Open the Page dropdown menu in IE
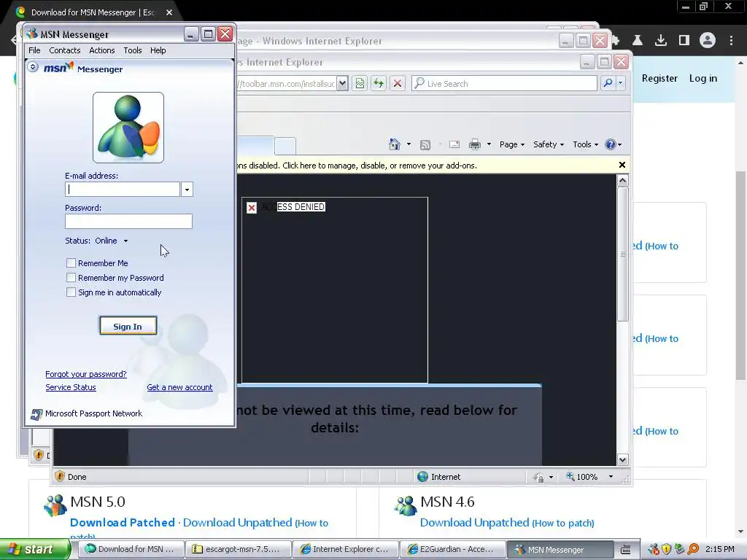Screen dimensions: 747x560 pos(511,144)
